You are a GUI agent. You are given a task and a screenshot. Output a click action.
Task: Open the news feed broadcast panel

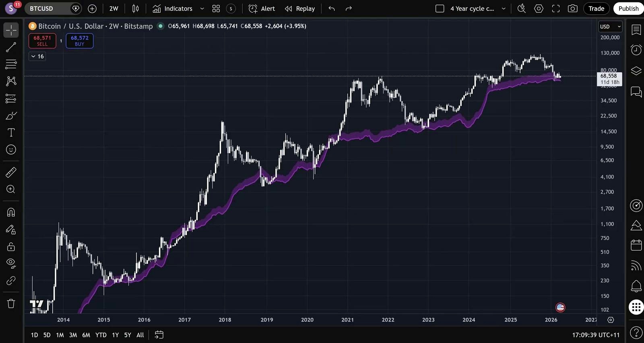[x=636, y=265]
